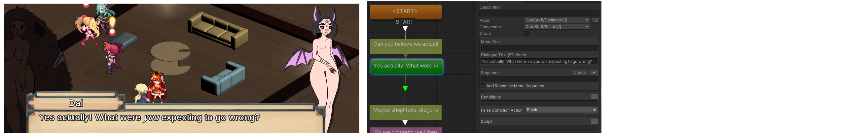Click the white link arrow below 'Maybe shoplifters' node

coord(405,123)
